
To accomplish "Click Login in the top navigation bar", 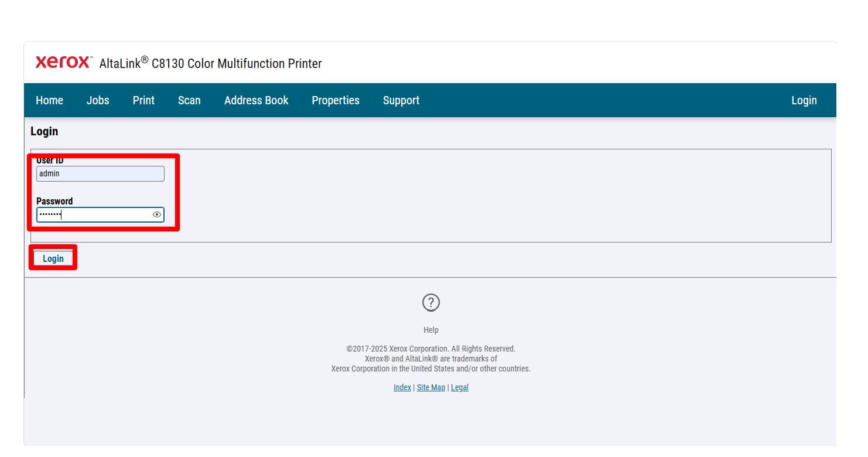I will click(x=804, y=100).
